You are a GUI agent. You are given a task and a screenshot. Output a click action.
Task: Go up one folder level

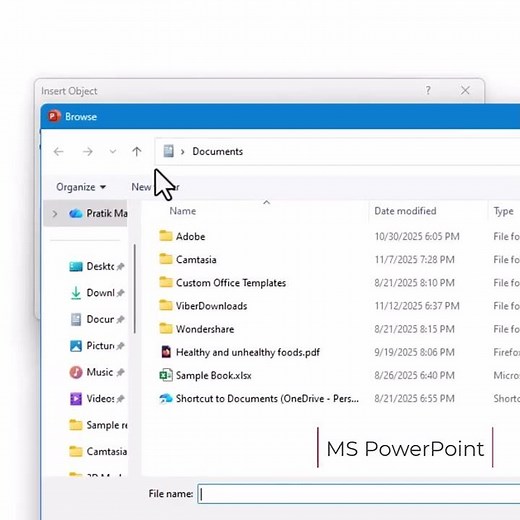point(137,152)
